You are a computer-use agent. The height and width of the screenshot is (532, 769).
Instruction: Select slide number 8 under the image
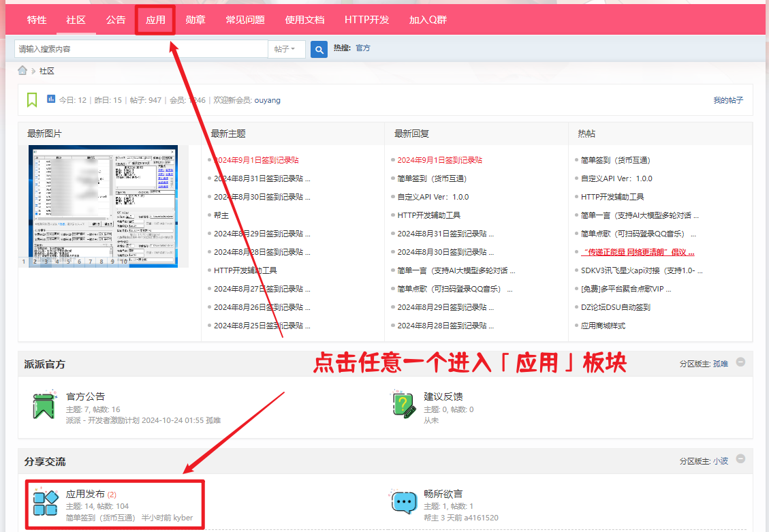(x=101, y=262)
